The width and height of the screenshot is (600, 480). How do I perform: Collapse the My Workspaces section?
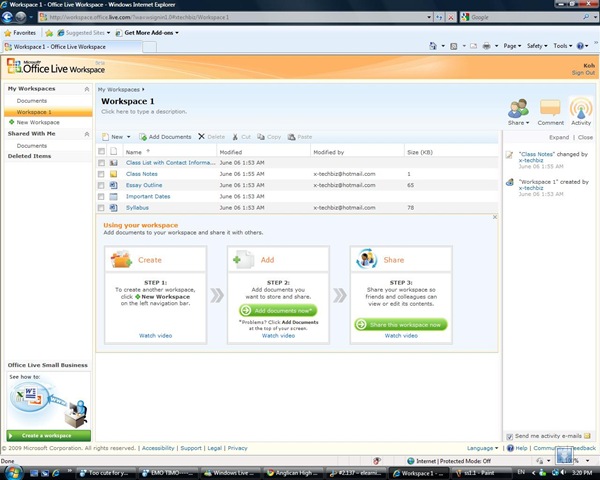click(x=87, y=89)
